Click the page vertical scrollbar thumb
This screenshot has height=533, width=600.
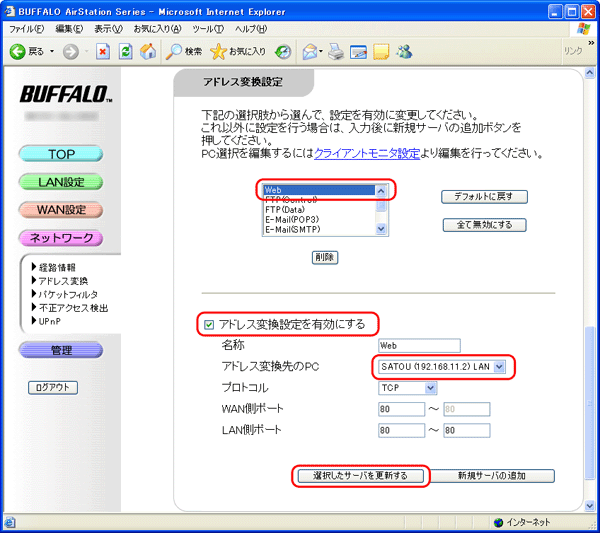pos(590,403)
